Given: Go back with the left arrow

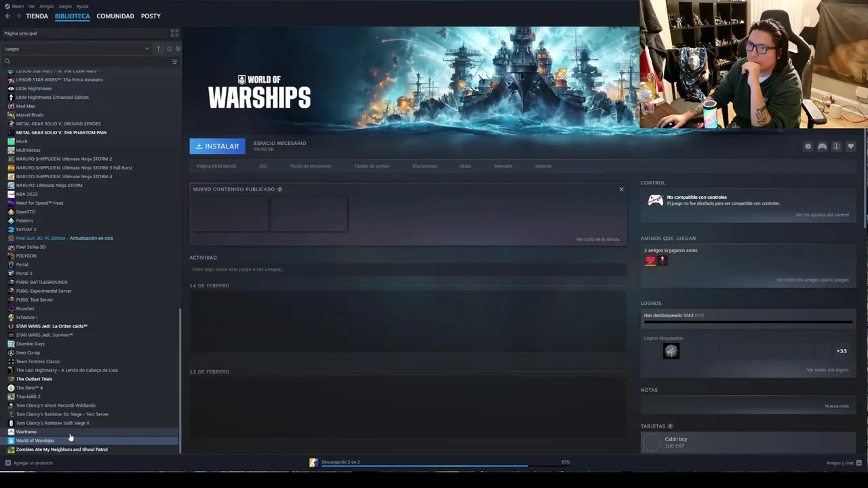Looking at the screenshot, I should pyautogui.click(x=7, y=16).
